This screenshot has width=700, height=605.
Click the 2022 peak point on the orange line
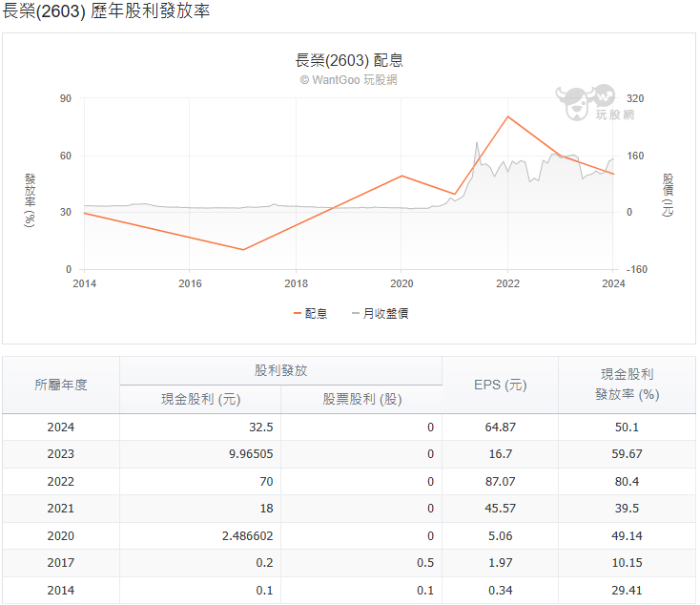[507, 116]
